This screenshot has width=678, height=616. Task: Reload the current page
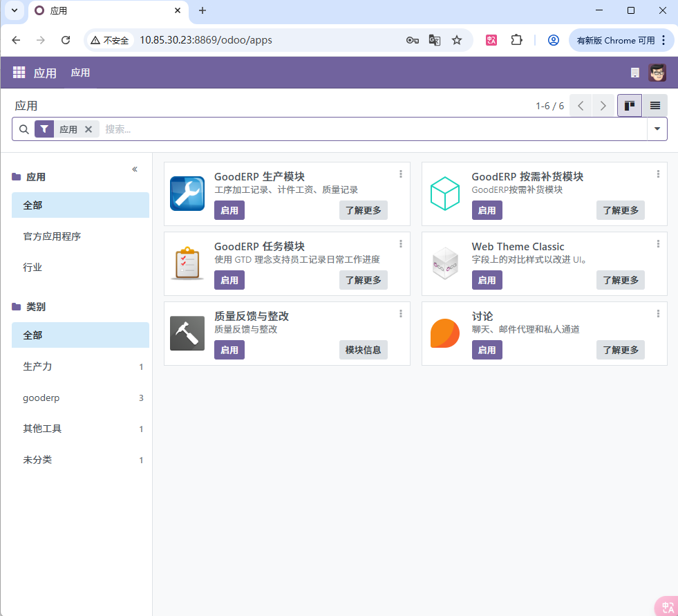point(66,40)
